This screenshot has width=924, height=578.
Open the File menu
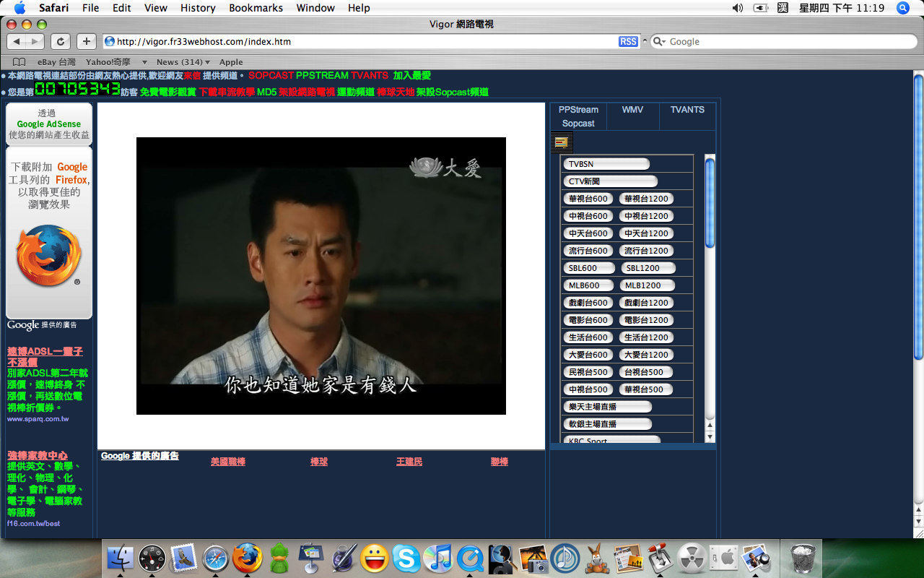[x=91, y=8]
